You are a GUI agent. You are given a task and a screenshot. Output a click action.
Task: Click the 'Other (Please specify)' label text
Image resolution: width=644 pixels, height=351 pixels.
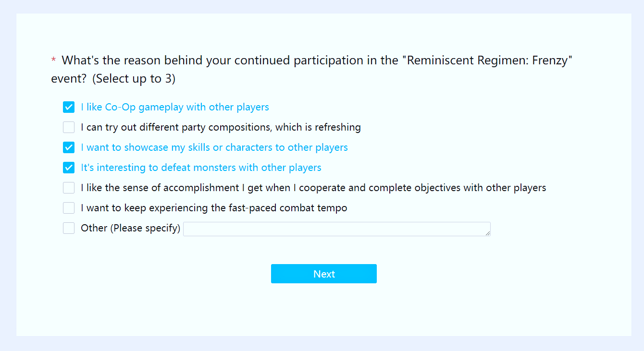click(x=131, y=228)
